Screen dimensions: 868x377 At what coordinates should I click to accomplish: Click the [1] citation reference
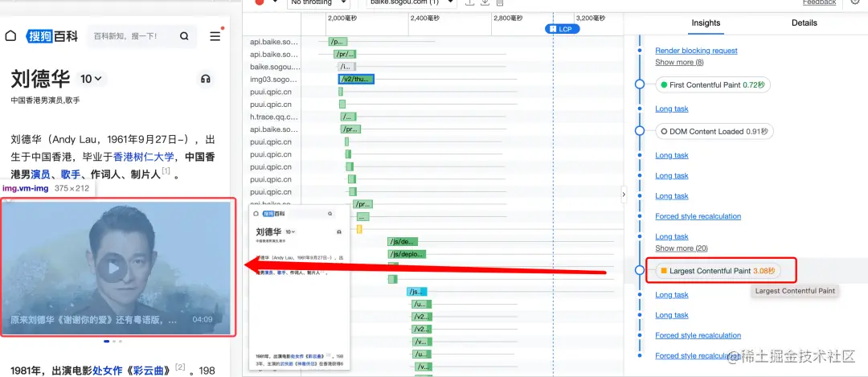166,172
